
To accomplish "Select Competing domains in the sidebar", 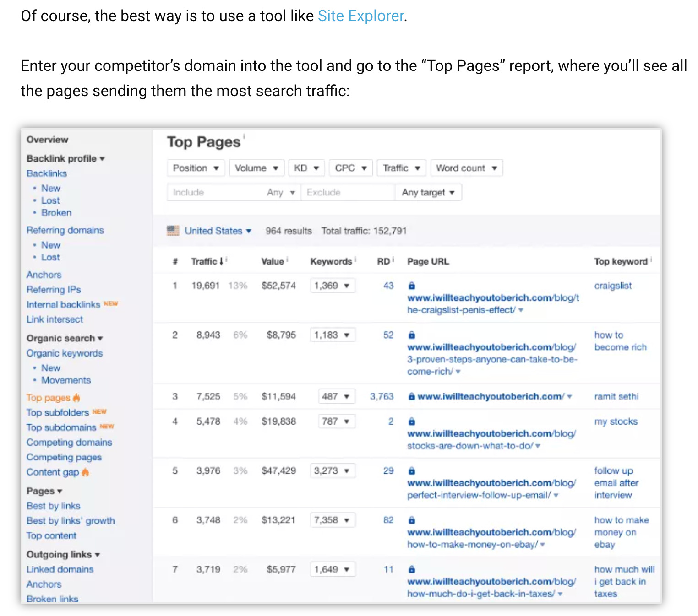I will 69,442.
